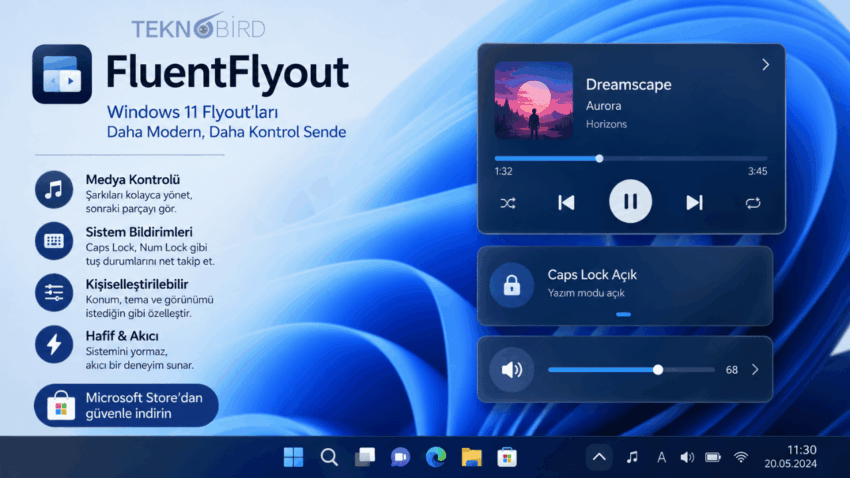The height and width of the screenshot is (478, 850).
Task: Click the Sistem Bildirimleri keyboard icon
Action: [x=54, y=241]
